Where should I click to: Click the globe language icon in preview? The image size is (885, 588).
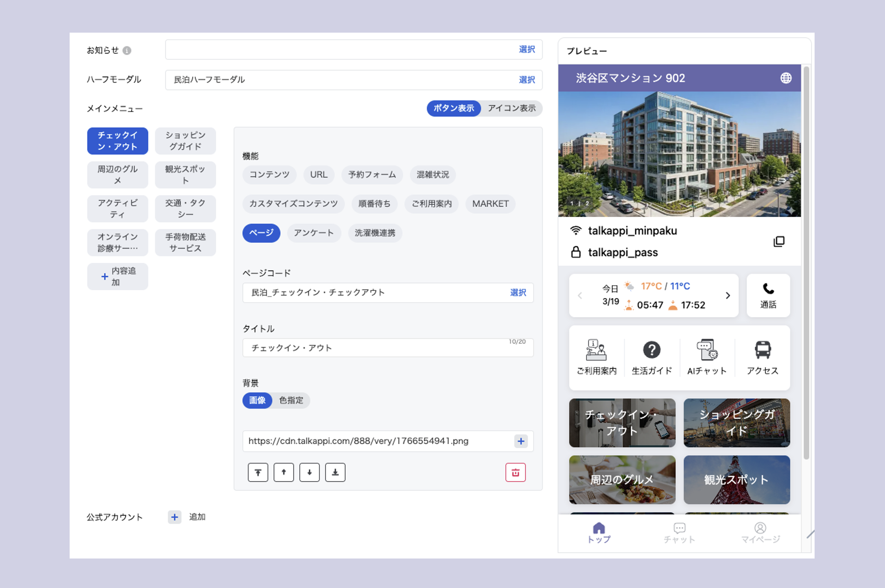point(785,78)
